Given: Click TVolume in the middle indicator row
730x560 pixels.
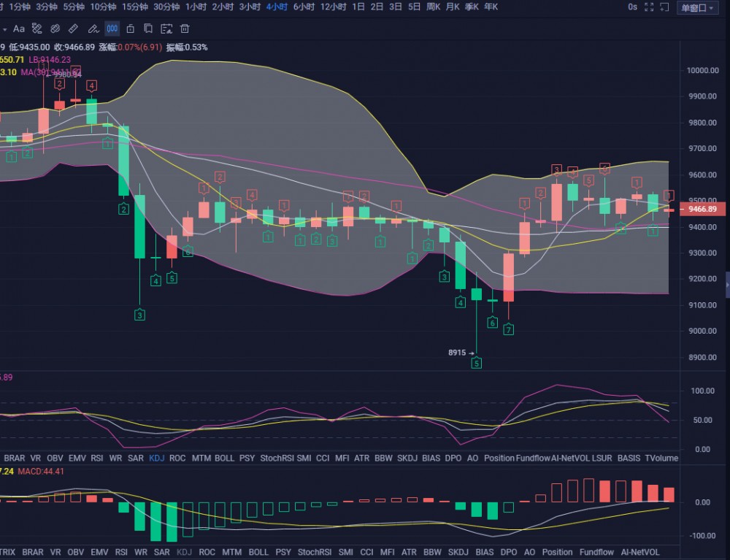Looking at the screenshot, I should tap(661, 459).
